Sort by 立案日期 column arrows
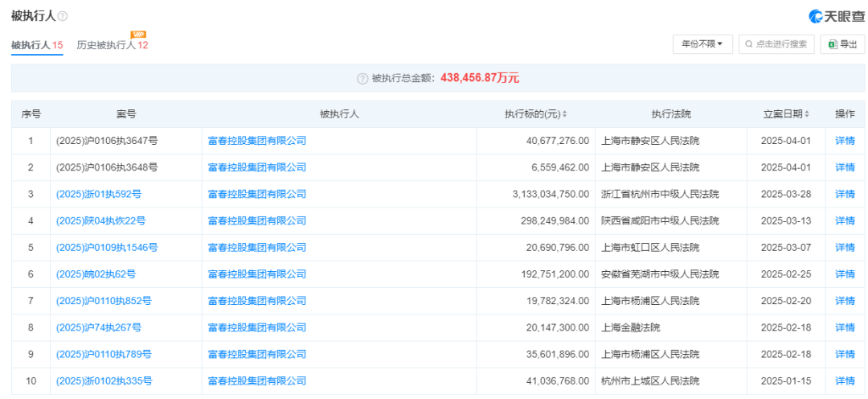The image size is (868, 399). click(x=807, y=115)
